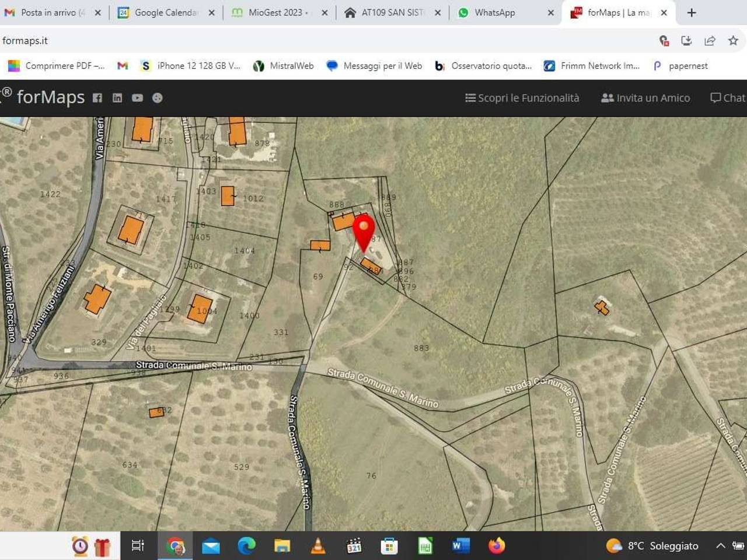Image resolution: width=747 pixels, height=560 pixels.
Task: Open forMaps YouTube channel icon
Action: pyautogui.click(x=137, y=98)
